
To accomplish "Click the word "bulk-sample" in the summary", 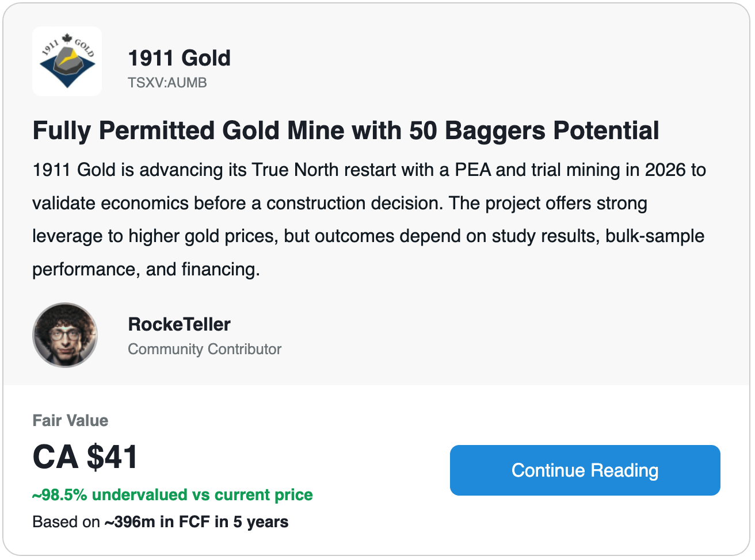I will tap(655, 236).
